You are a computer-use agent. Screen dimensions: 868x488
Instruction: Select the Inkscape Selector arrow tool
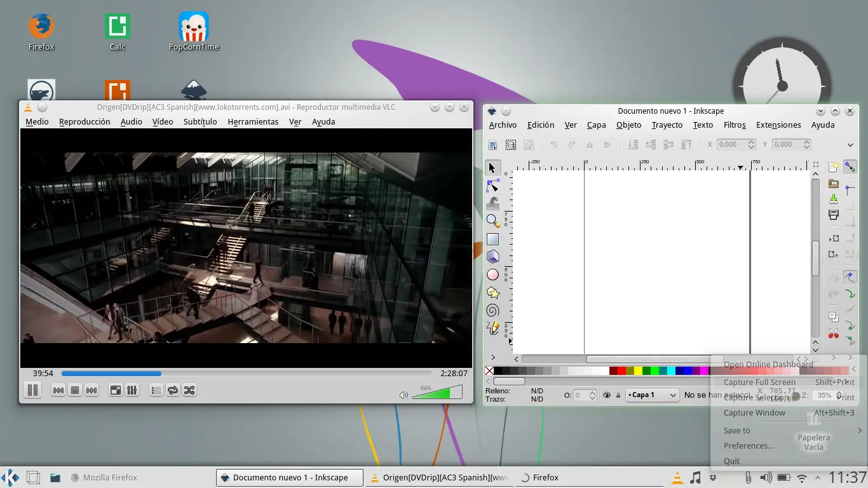(x=492, y=168)
